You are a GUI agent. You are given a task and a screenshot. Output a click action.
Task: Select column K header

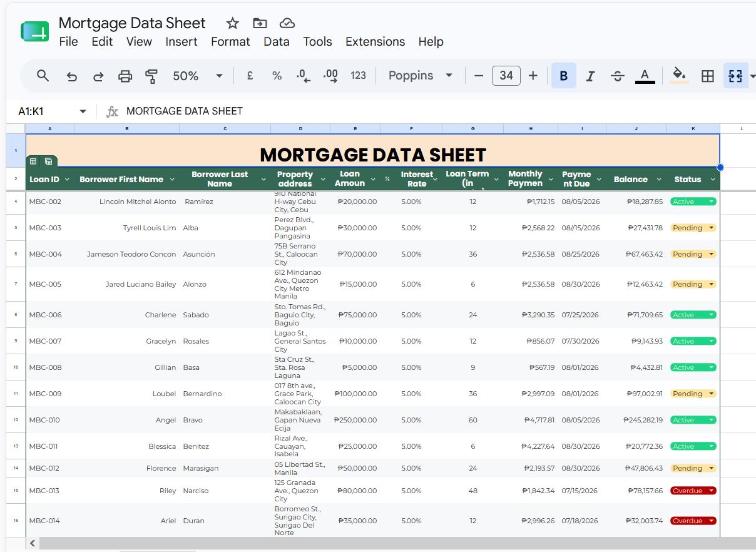[x=693, y=128]
